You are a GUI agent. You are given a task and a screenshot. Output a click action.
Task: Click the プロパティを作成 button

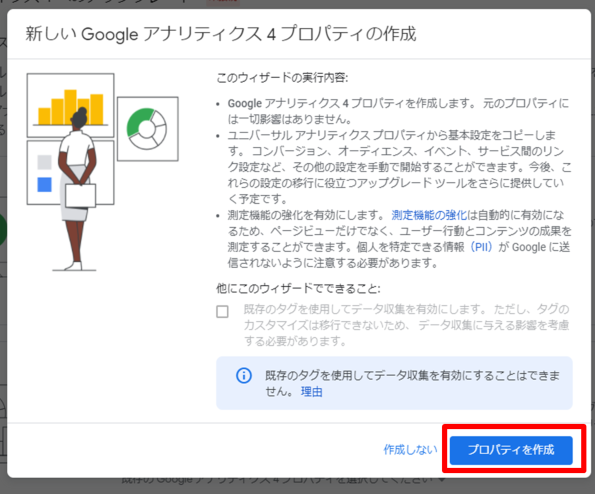(511, 450)
